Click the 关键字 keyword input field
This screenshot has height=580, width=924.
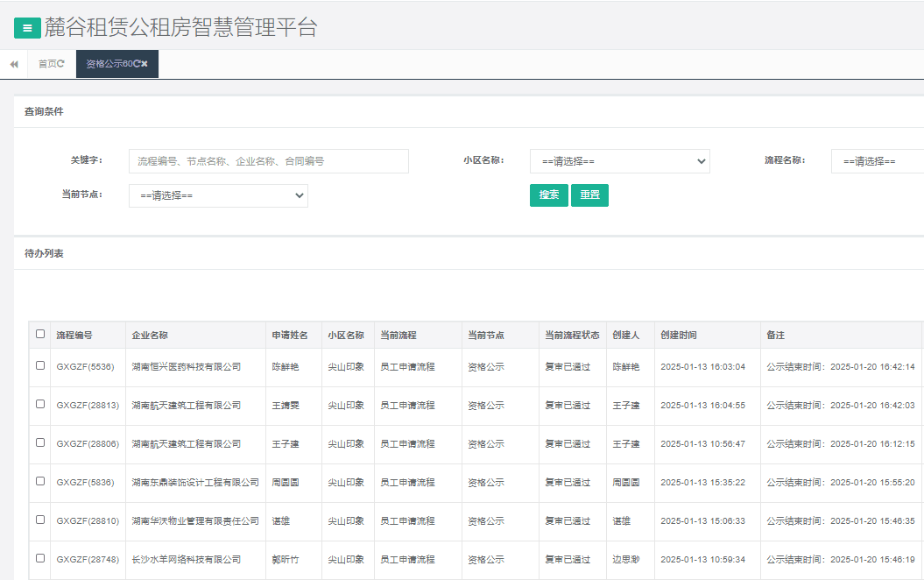(267, 161)
